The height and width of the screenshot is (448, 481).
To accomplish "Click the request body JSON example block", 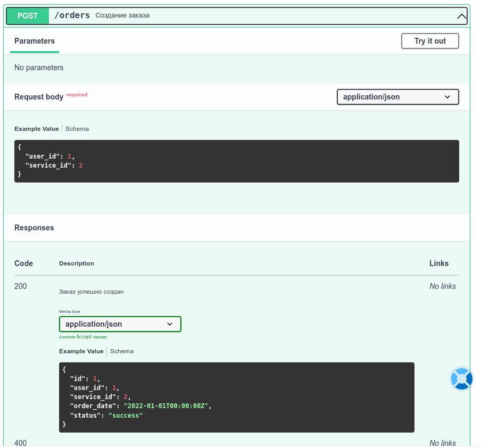I will pyautogui.click(x=236, y=161).
